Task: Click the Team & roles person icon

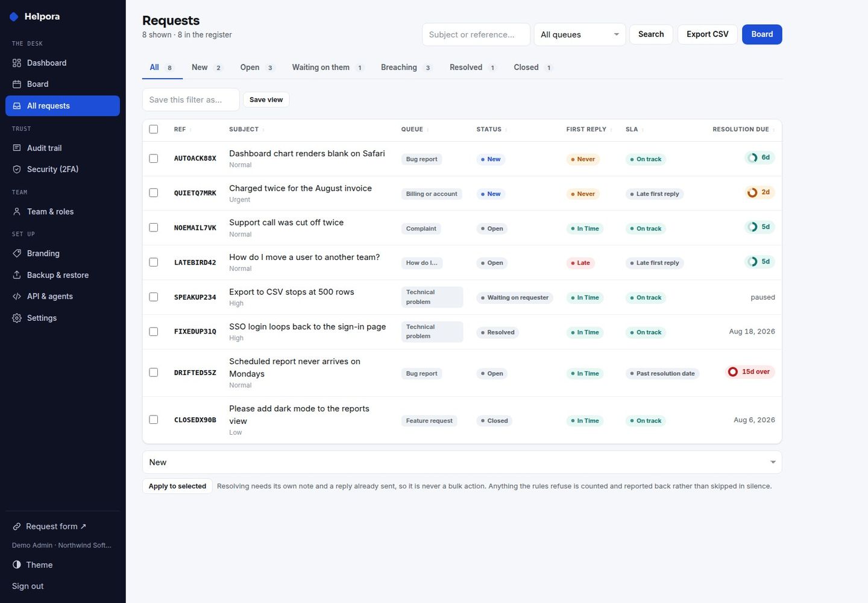Action: point(17,212)
